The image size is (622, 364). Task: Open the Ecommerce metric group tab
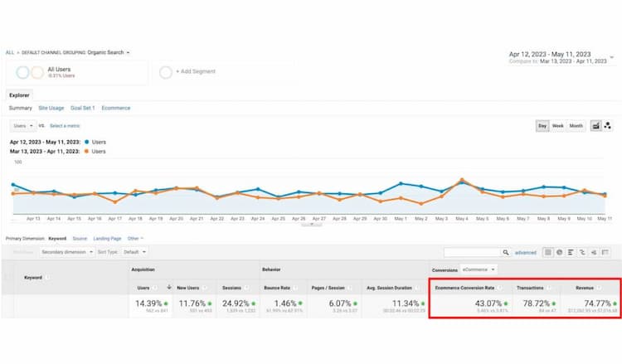[x=116, y=108]
